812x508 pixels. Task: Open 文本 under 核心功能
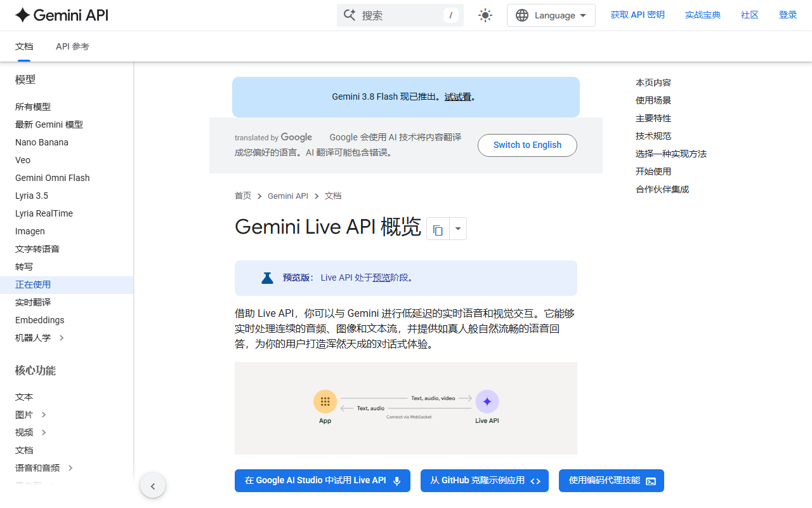pyautogui.click(x=24, y=397)
